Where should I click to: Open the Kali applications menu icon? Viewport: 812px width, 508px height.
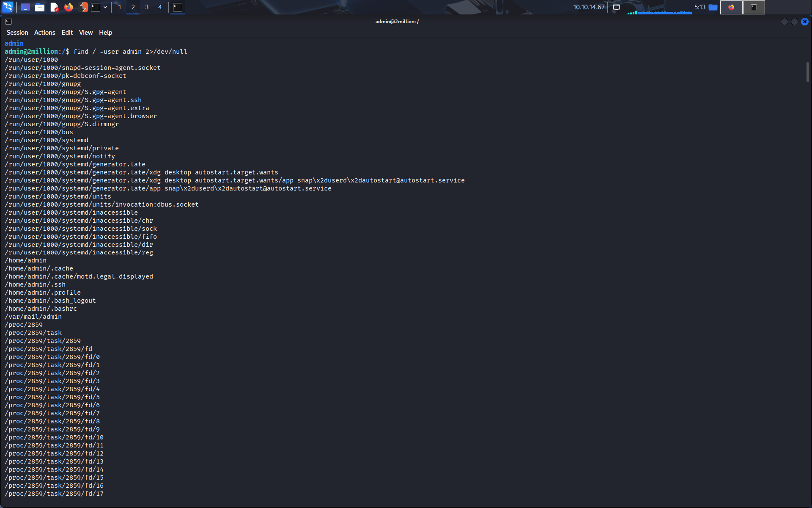pos(8,7)
